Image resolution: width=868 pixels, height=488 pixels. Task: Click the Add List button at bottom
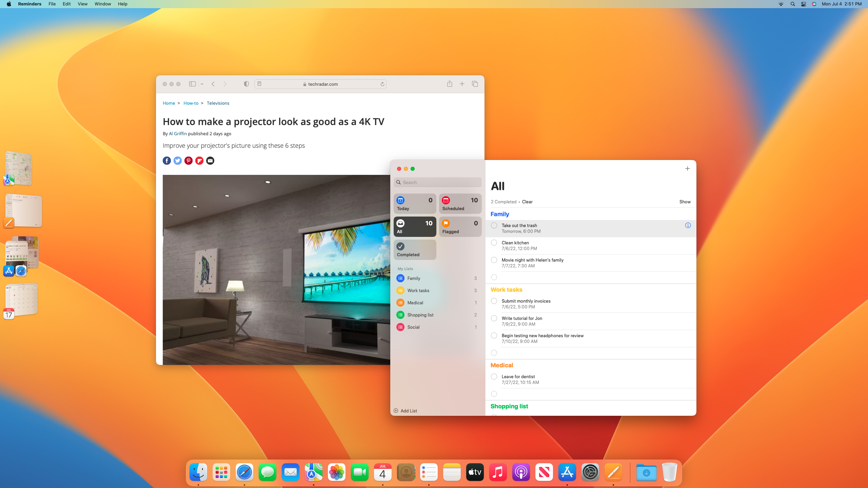(x=406, y=410)
